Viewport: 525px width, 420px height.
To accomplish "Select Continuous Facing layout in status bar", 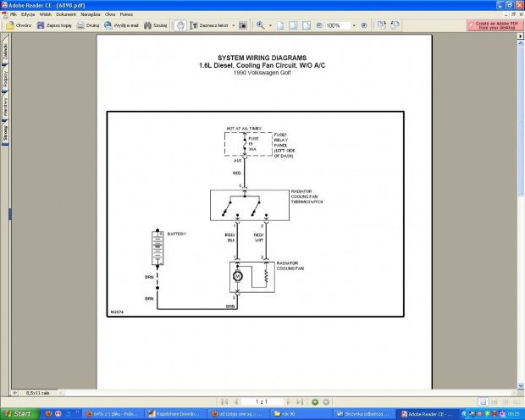I will (506, 402).
